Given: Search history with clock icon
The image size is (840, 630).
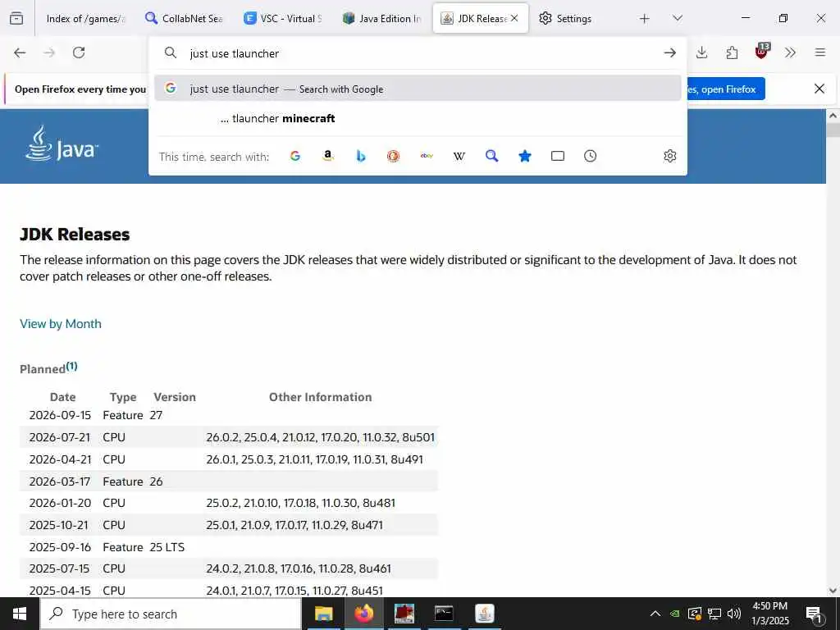Looking at the screenshot, I should click(x=591, y=156).
